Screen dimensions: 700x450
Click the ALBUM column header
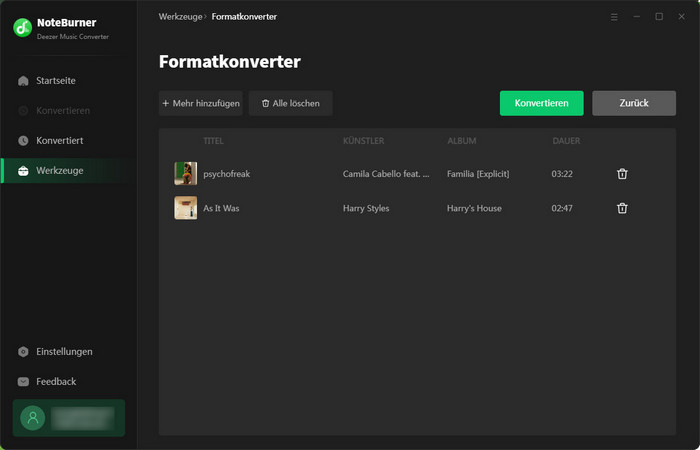462,141
